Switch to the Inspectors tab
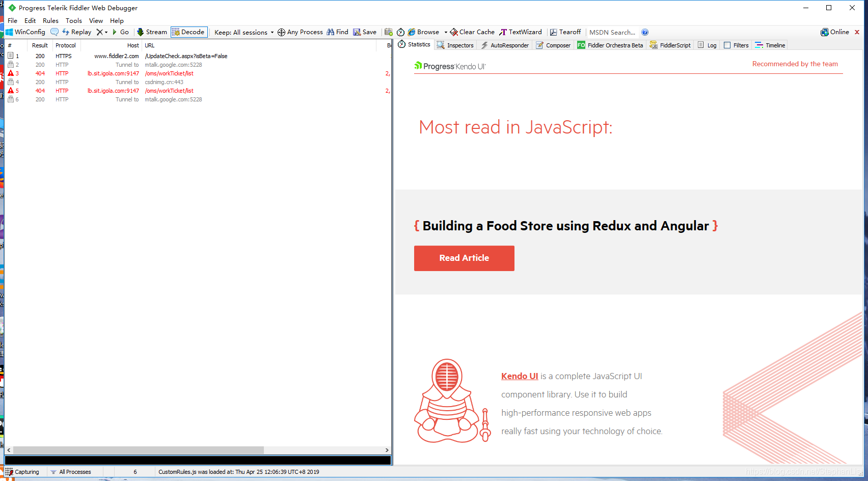The width and height of the screenshot is (868, 481). (455, 45)
